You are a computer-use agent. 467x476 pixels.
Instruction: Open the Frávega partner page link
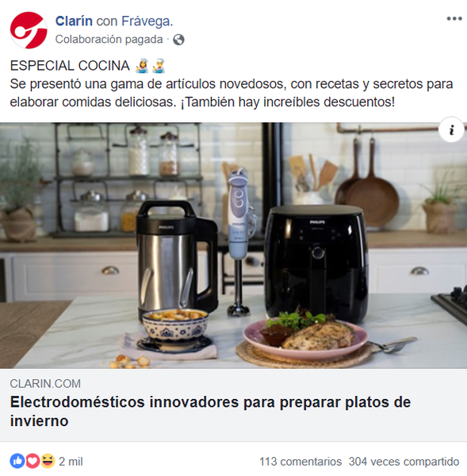(147, 21)
